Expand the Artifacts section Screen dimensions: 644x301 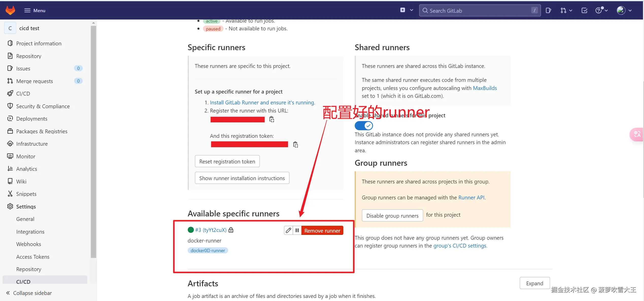(x=534, y=283)
